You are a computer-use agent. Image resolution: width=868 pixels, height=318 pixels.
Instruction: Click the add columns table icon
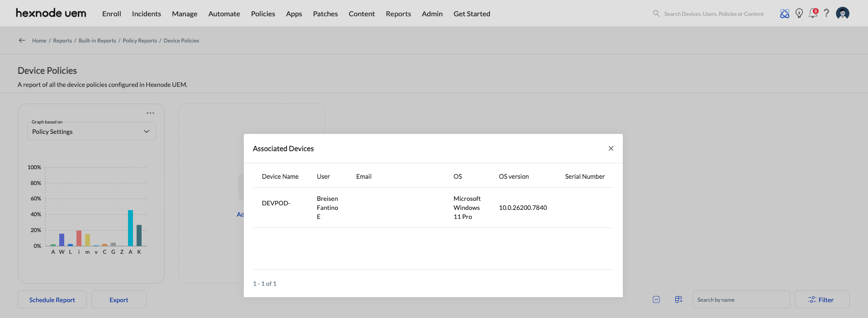[678, 299]
